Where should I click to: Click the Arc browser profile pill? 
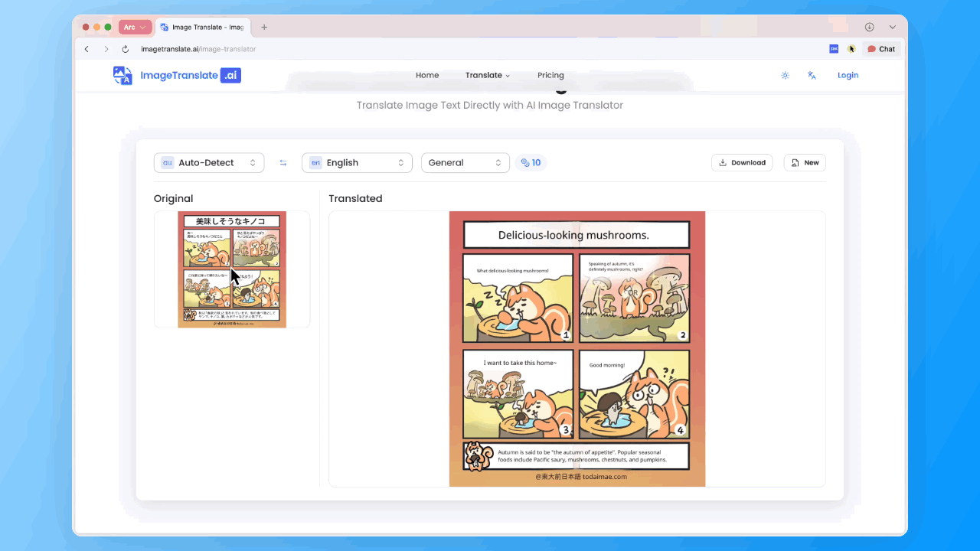click(x=135, y=26)
